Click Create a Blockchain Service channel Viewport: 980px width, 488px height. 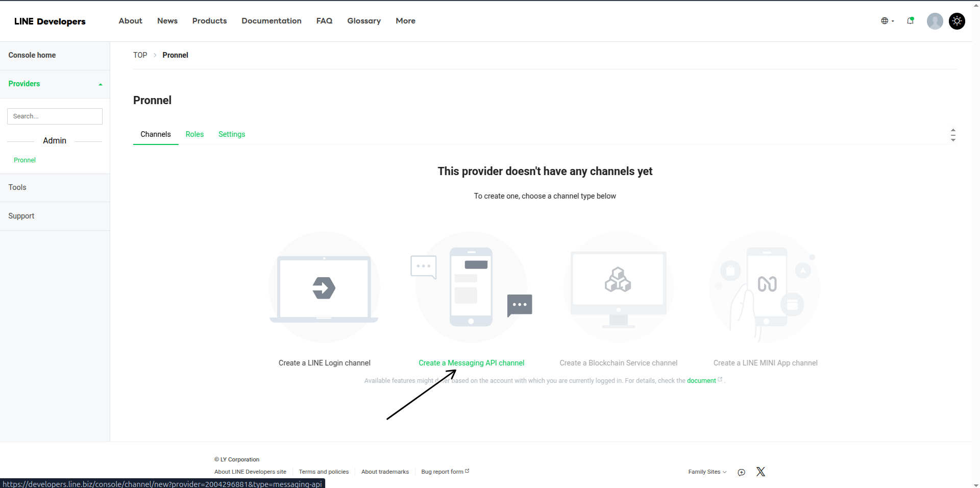point(618,363)
